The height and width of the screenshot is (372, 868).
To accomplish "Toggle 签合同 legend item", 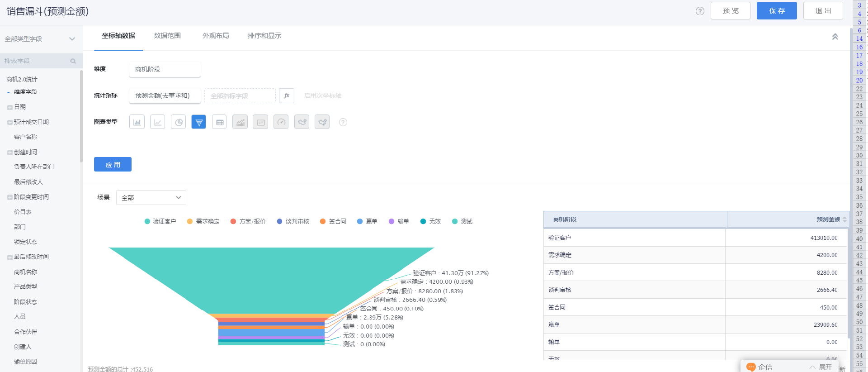I will click(x=333, y=221).
